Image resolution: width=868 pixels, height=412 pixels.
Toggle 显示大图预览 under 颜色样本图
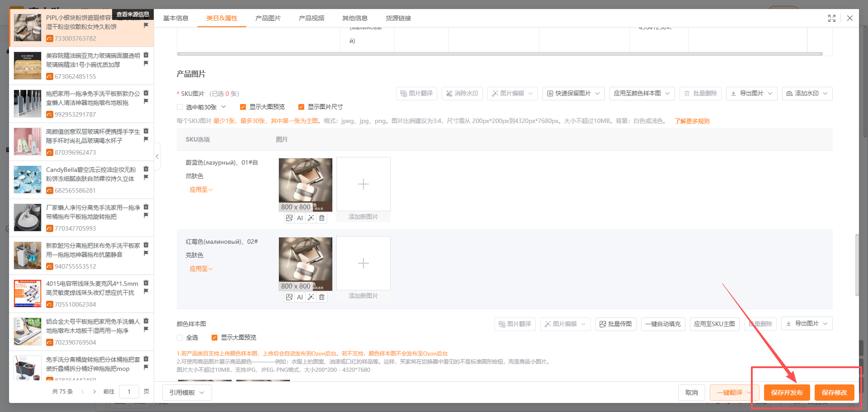coord(215,338)
